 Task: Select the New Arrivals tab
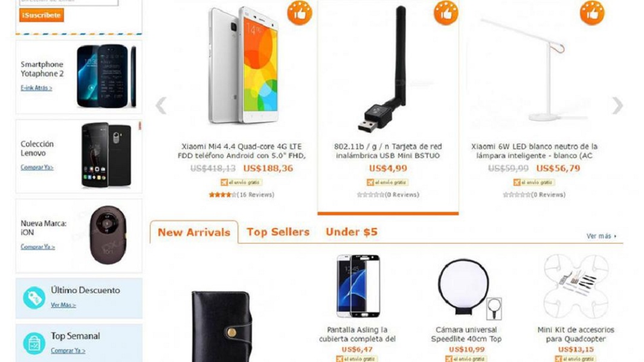pos(194,232)
